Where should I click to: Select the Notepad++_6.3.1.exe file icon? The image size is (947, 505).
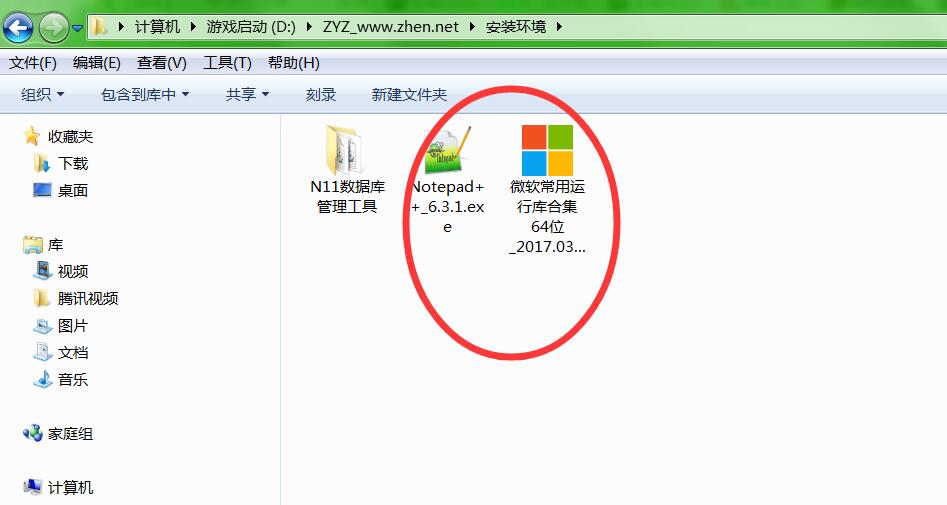448,149
